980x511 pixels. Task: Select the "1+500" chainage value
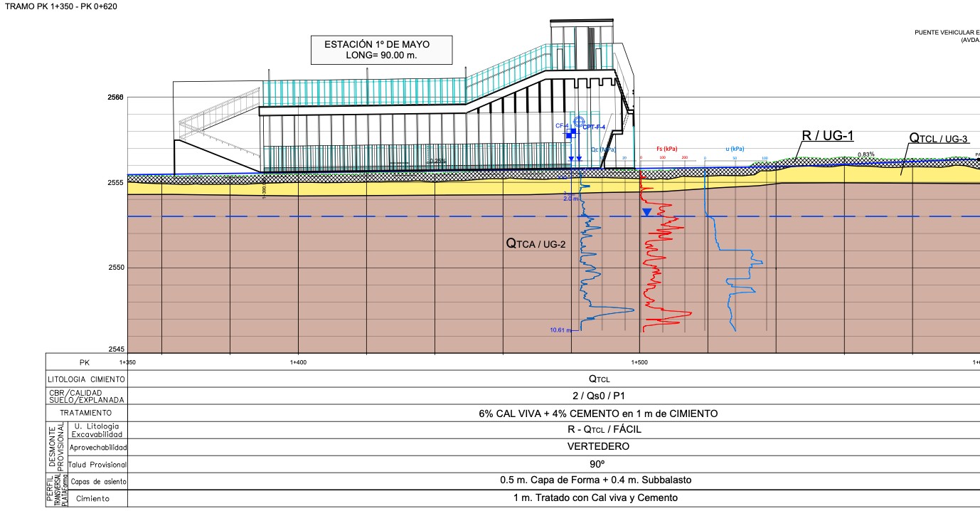coord(639,362)
